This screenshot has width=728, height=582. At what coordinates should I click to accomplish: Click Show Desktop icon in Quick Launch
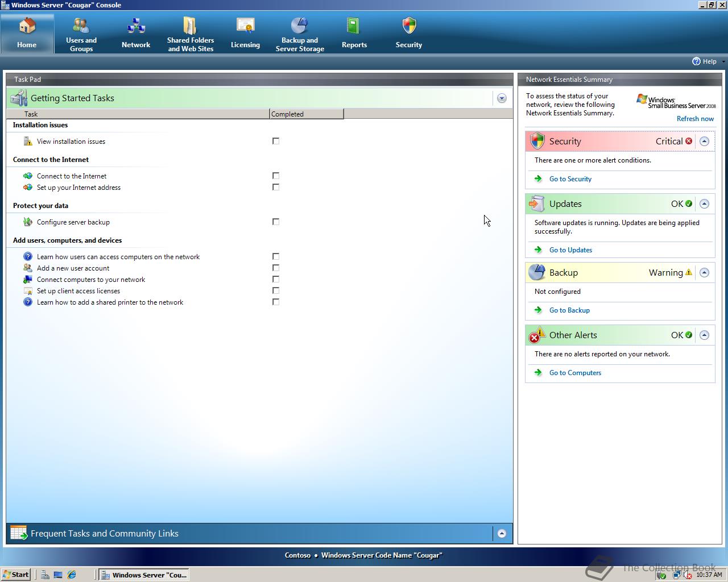58,575
